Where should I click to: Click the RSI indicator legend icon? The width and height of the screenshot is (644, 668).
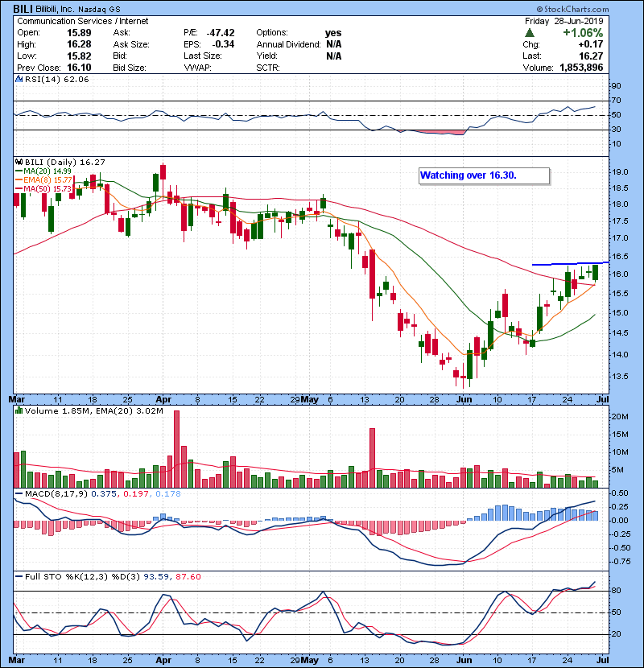[19, 79]
